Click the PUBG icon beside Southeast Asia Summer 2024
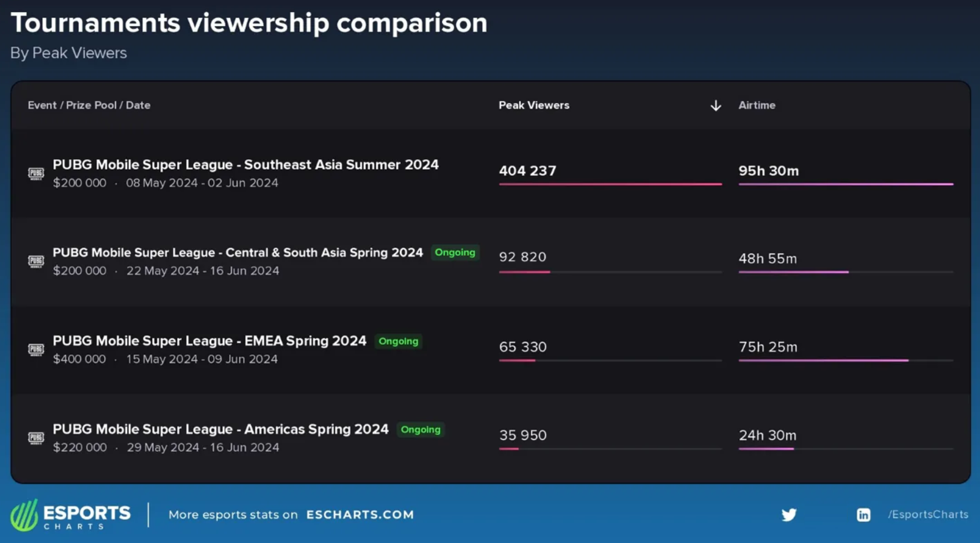 point(36,174)
